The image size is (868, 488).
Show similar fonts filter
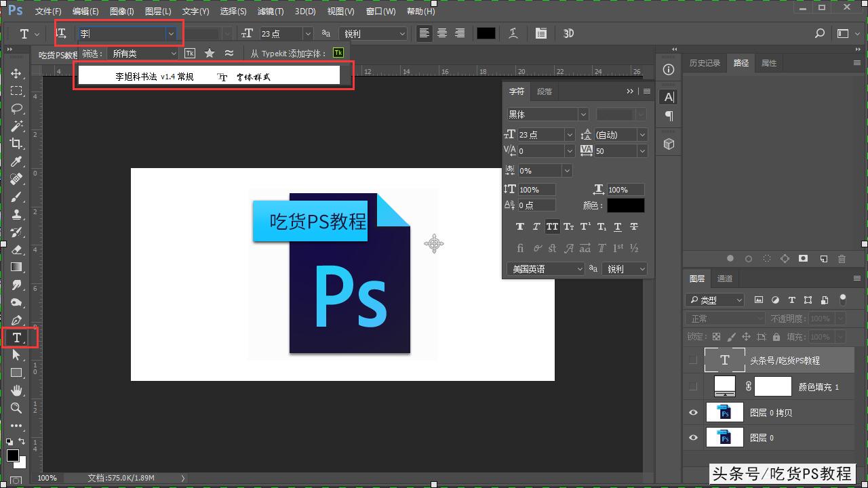coord(229,53)
